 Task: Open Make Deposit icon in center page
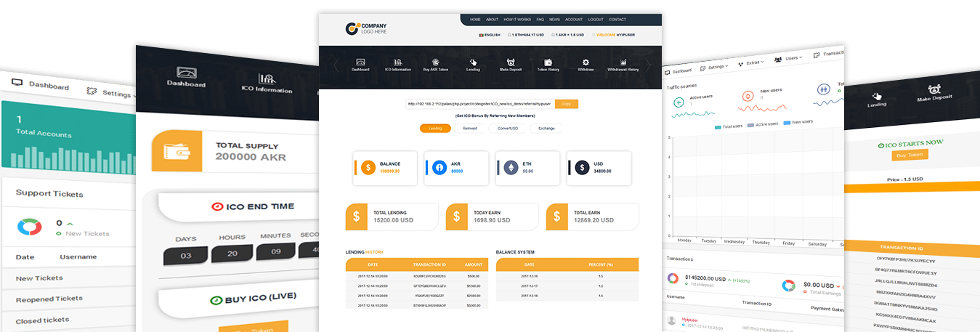pyautogui.click(x=511, y=62)
